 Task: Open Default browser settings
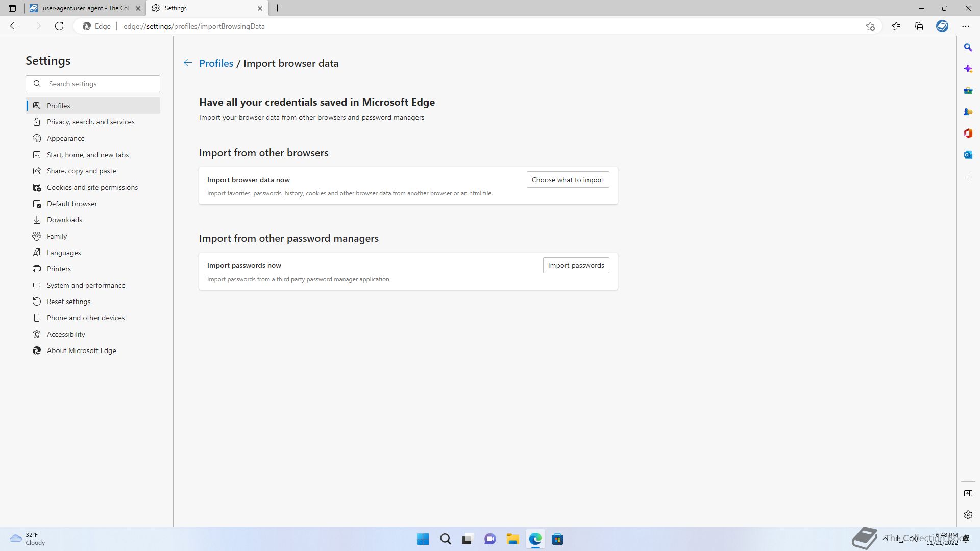point(93,204)
